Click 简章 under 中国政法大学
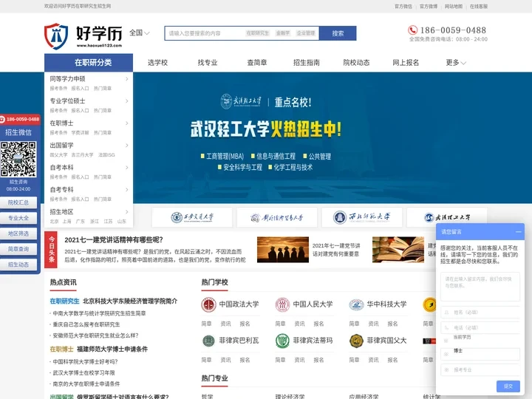 pos(206,324)
